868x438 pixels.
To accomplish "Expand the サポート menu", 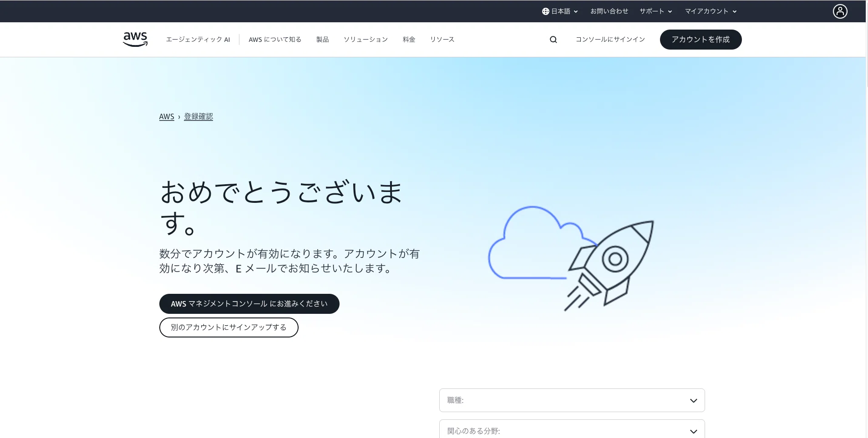I will click(656, 11).
